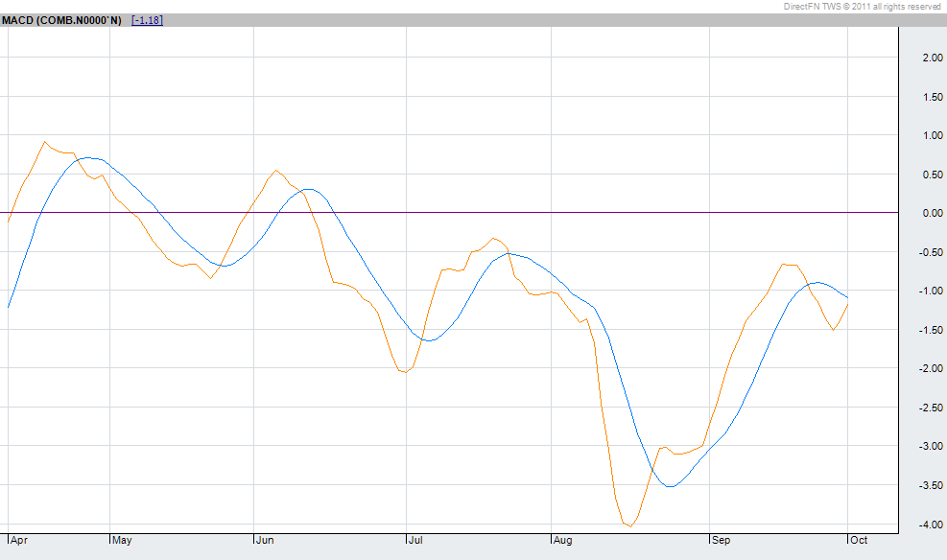Click the May label on time axis
This screenshot has width=947, height=560.
pyautogui.click(x=122, y=540)
